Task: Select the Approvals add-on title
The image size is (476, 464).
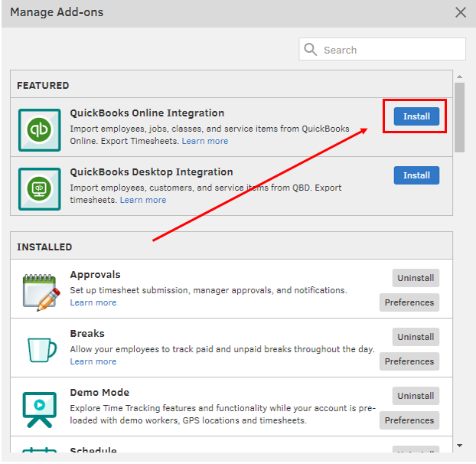Action: point(95,275)
